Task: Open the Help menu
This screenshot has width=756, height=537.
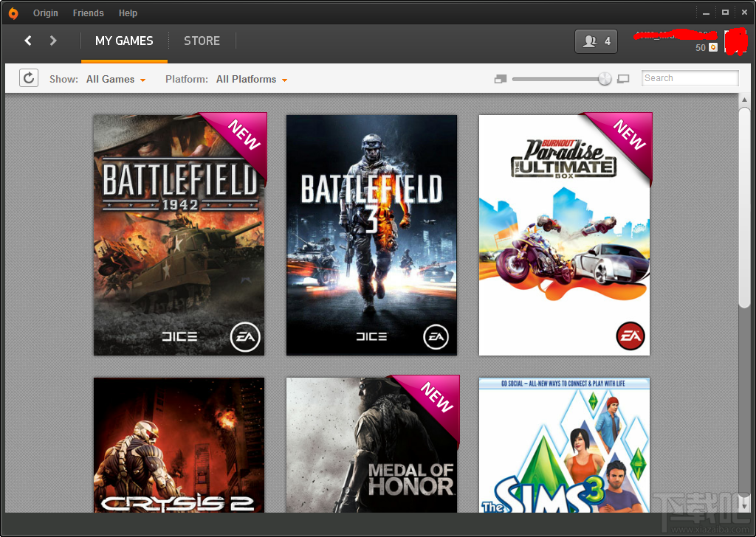Action: point(128,13)
